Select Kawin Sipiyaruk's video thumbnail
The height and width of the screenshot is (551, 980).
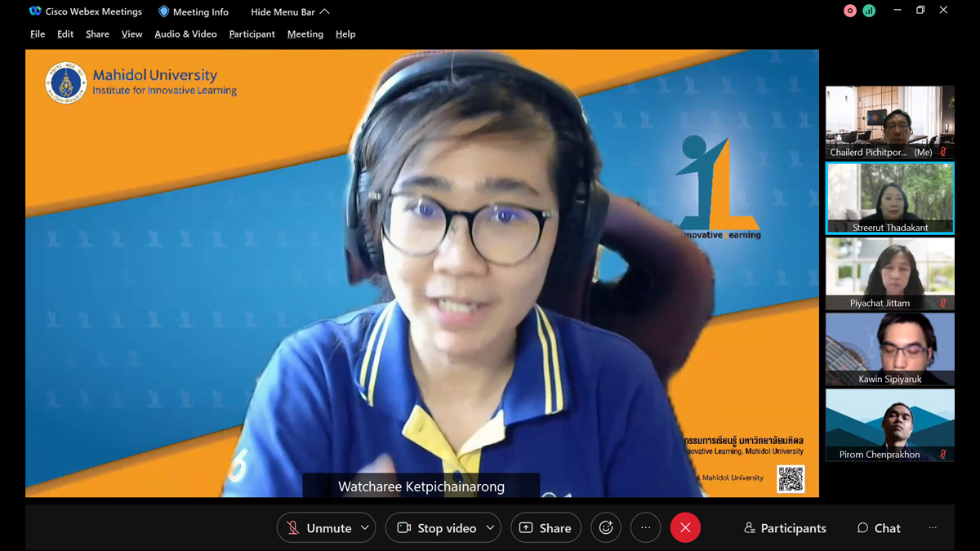[889, 349]
